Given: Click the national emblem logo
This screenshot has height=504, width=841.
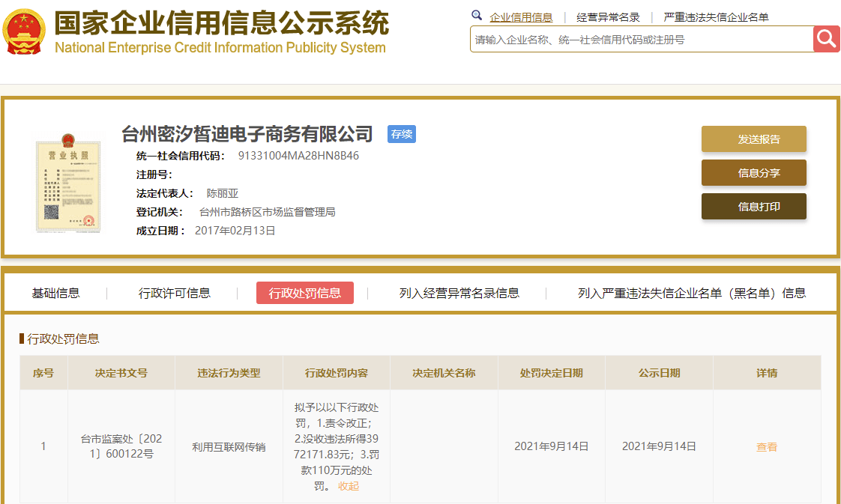Looking at the screenshot, I should pyautogui.click(x=24, y=29).
